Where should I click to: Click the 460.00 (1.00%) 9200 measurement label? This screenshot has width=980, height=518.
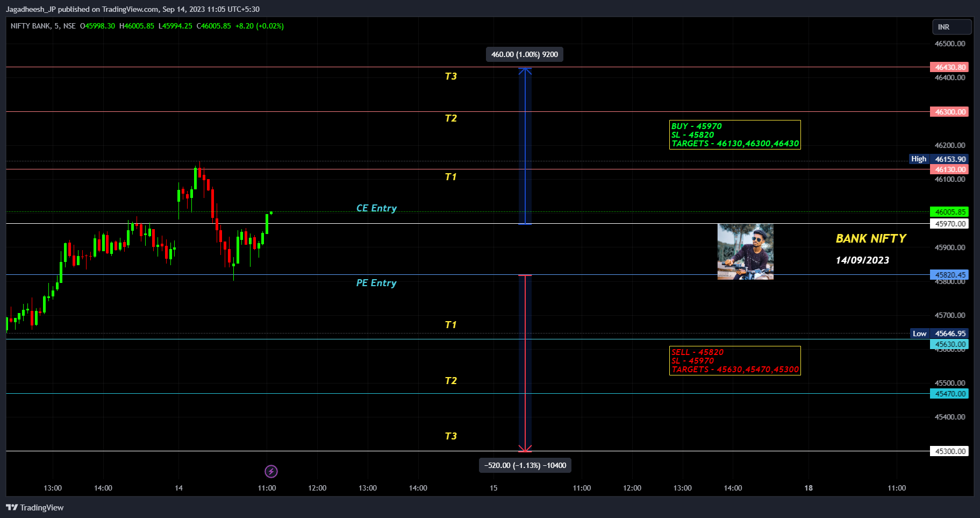525,54
